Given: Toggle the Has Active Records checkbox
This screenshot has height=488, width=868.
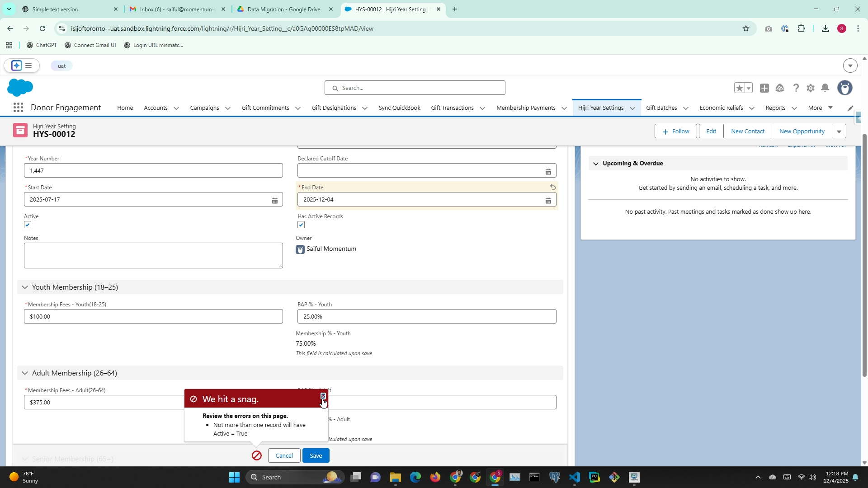Looking at the screenshot, I should (301, 225).
